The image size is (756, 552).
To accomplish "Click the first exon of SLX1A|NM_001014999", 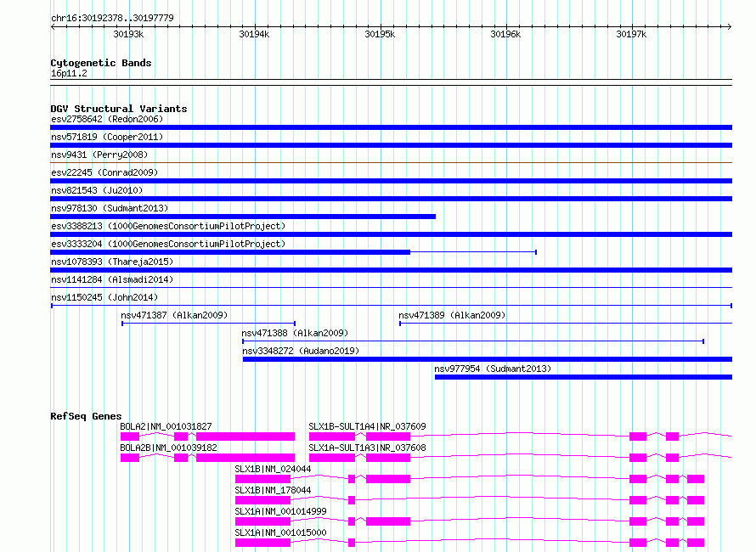I will pyautogui.click(x=262, y=521).
